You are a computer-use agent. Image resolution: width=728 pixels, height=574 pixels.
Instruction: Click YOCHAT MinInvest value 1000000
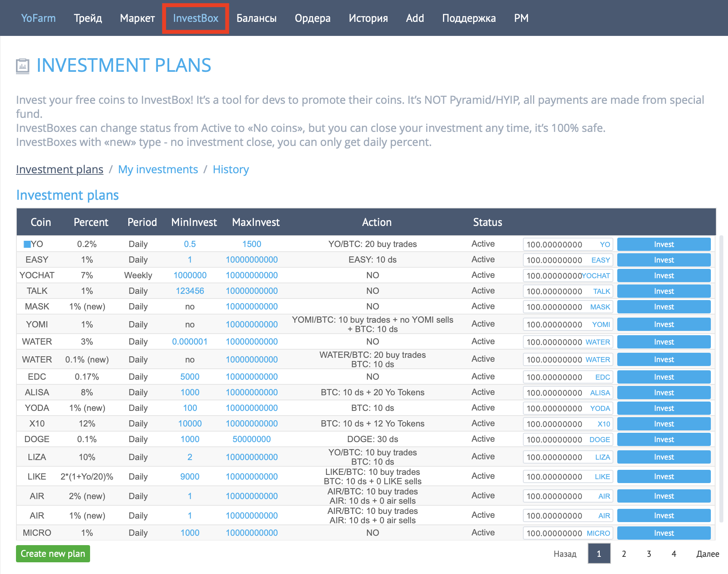click(x=190, y=275)
